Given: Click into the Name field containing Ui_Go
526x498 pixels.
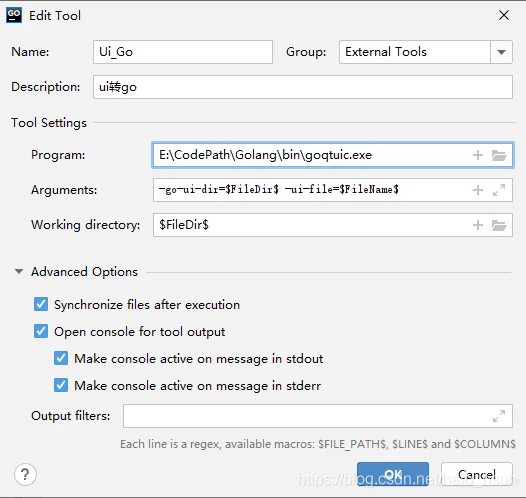Looking at the screenshot, I should pyautogui.click(x=183, y=52).
